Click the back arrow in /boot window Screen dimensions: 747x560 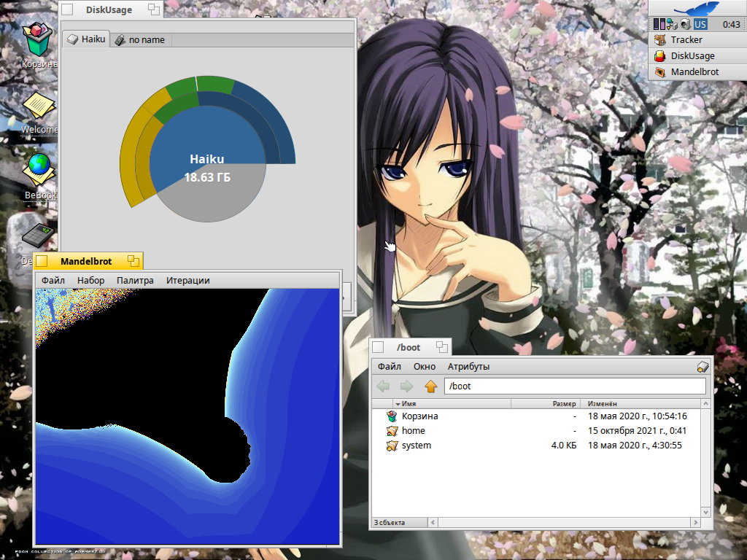(x=383, y=386)
